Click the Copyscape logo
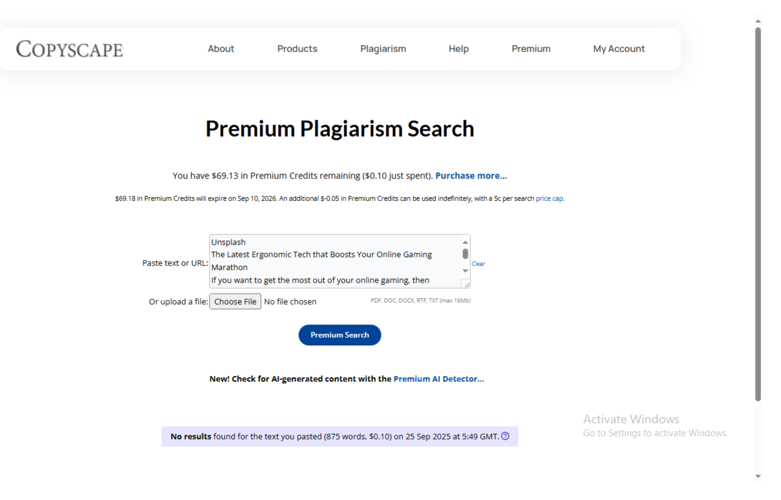This screenshot has height=500, width=781. (69, 49)
